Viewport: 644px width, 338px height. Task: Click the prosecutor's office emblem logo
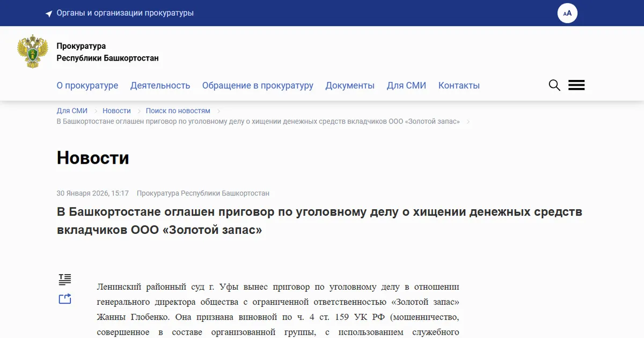[33, 52]
